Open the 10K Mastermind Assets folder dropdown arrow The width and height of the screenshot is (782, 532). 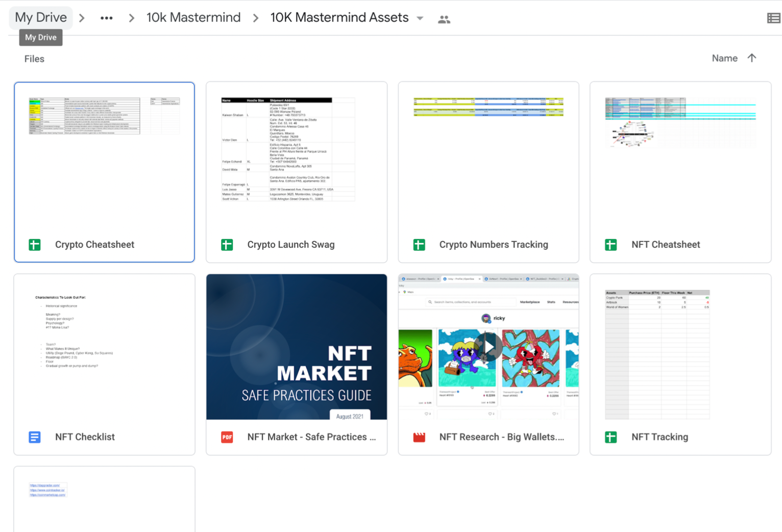coord(420,18)
